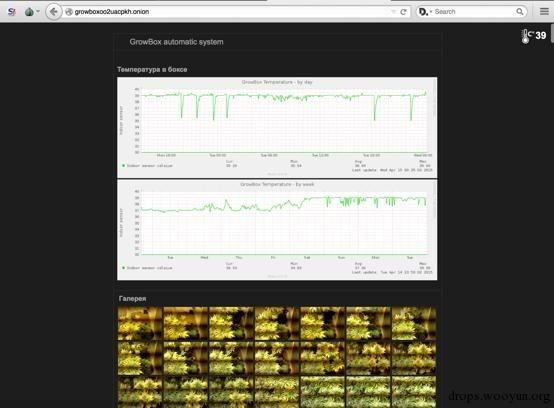Open the search engine selector dropdown

click(425, 12)
